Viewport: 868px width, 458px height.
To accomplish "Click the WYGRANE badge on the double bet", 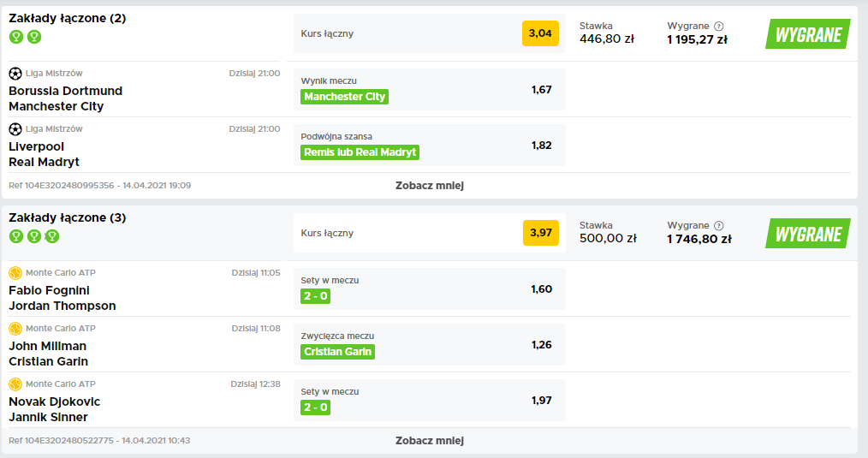I will click(x=808, y=33).
